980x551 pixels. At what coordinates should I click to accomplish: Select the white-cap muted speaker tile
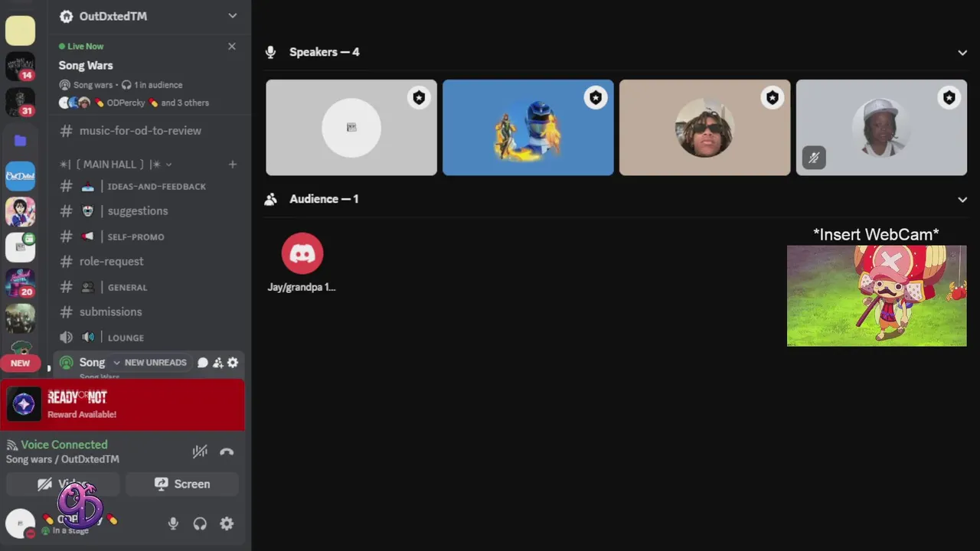882,128
